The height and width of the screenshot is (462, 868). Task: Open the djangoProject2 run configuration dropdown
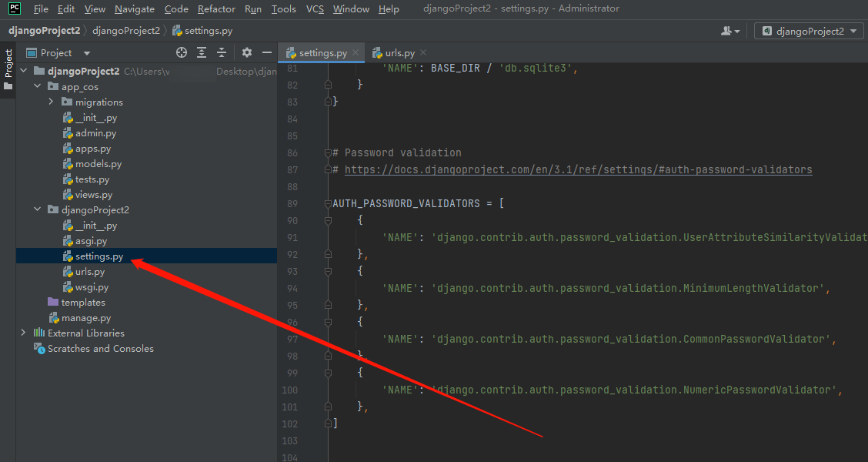(x=810, y=31)
